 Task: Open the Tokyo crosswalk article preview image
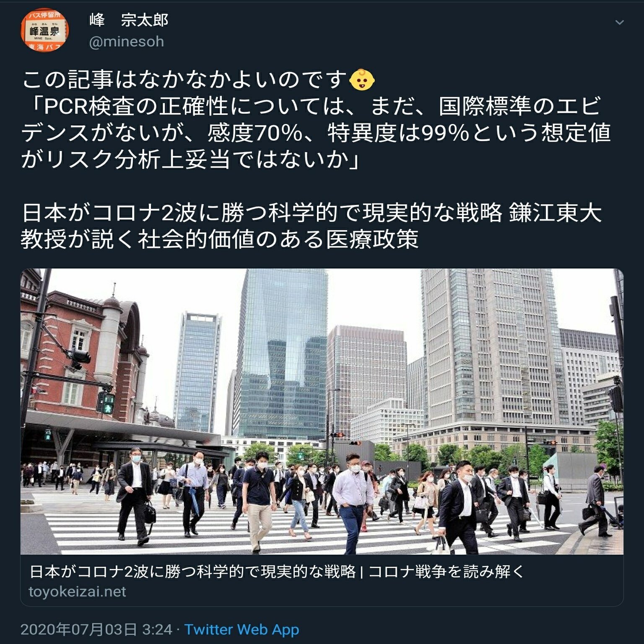[322, 411]
